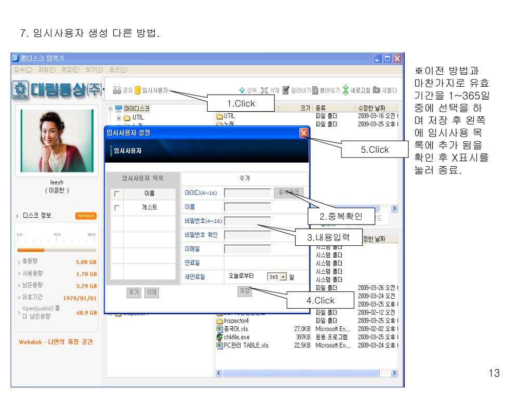The height and width of the screenshot is (399, 532).
Task: Click the disk usage progress bar
Action: pyautogui.click(x=57, y=250)
